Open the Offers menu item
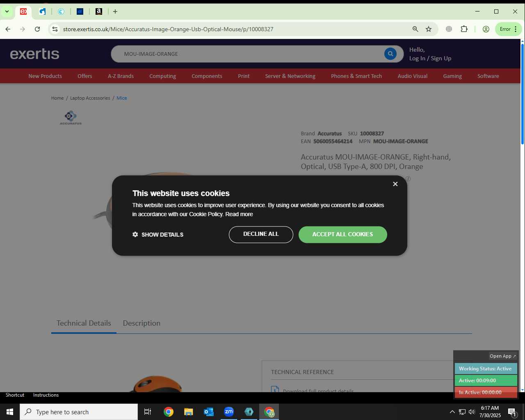Image resolution: width=525 pixels, height=420 pixels. tap(85, 76)
